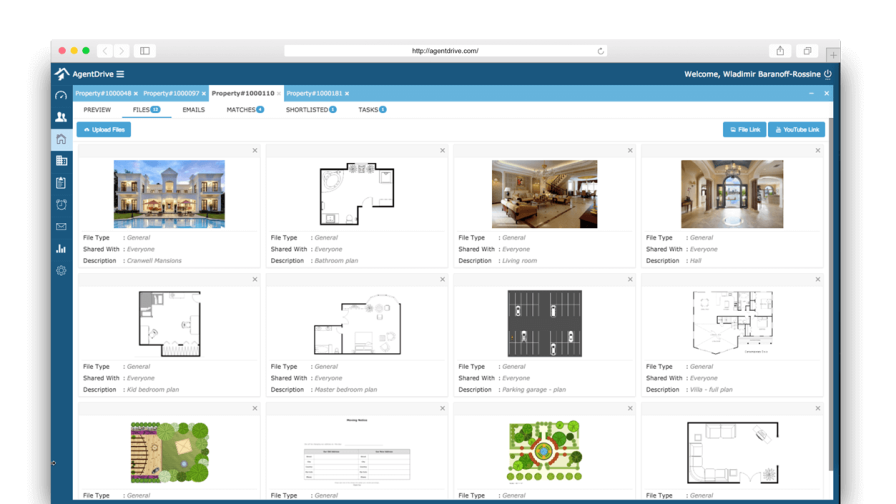The width and height of the screenshot is (896, 504).
Task: Close the Property#1000048 tab
Action: click(x=136, y=94)
